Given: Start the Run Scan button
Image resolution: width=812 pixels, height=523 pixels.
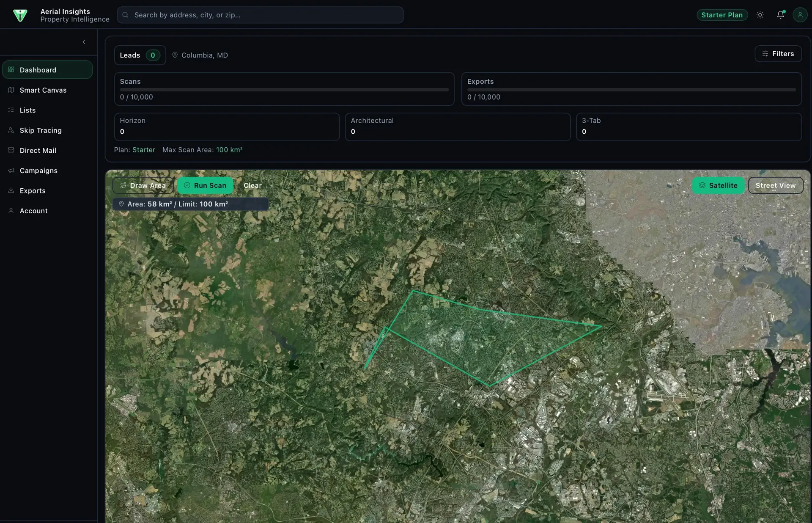Looking at the screenshot, I should [x=205, y=185].
